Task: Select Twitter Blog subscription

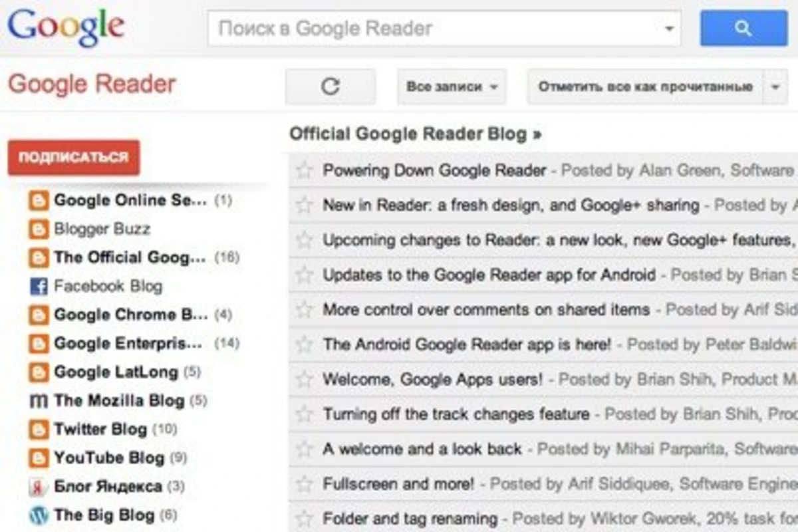Action: [x=100, y=430]
